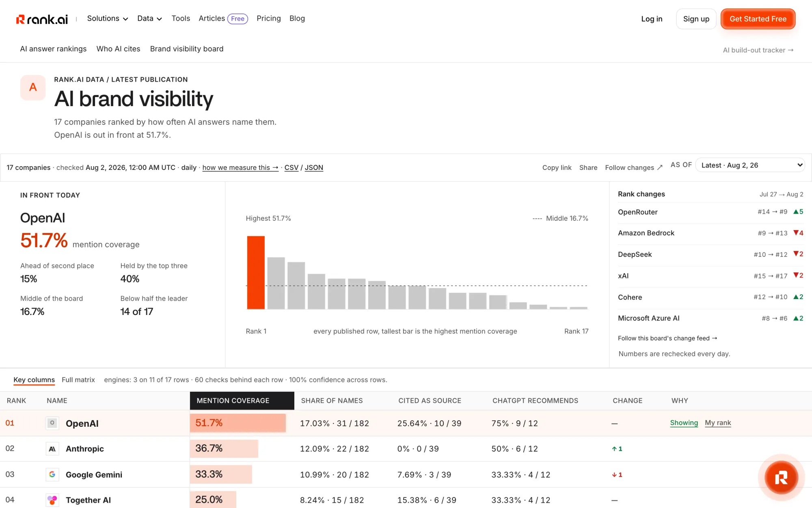Open Follow this board's change feed

tap(667, 338)
